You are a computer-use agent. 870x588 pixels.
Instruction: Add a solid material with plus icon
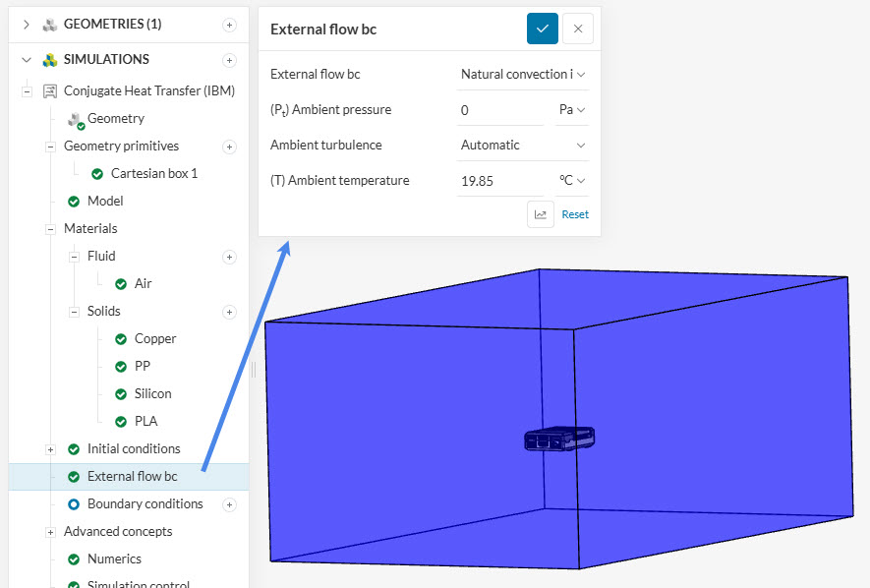pos(229,312)
